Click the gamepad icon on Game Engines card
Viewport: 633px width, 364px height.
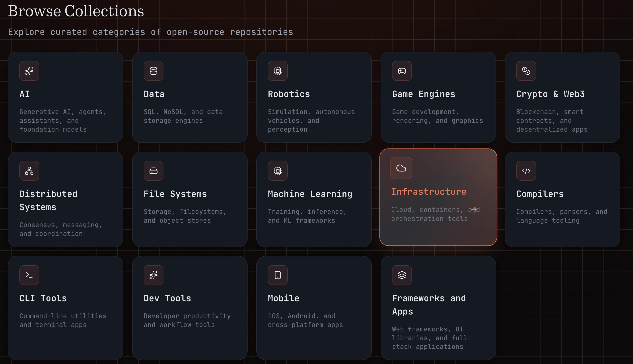(402, 71)
